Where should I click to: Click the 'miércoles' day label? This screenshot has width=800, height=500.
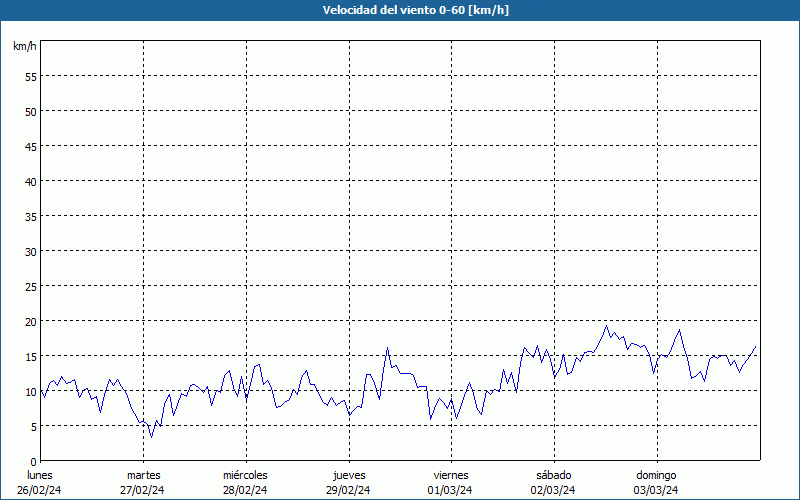pos(245,475)
